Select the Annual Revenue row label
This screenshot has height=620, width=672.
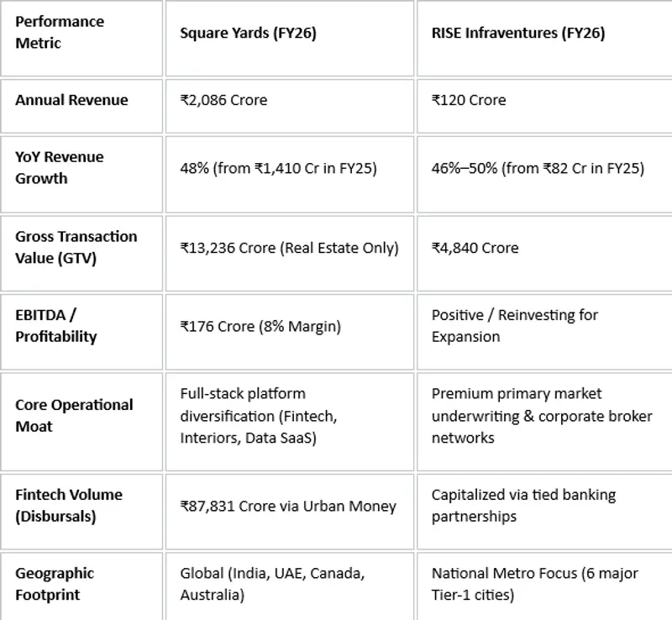(81, 106)
